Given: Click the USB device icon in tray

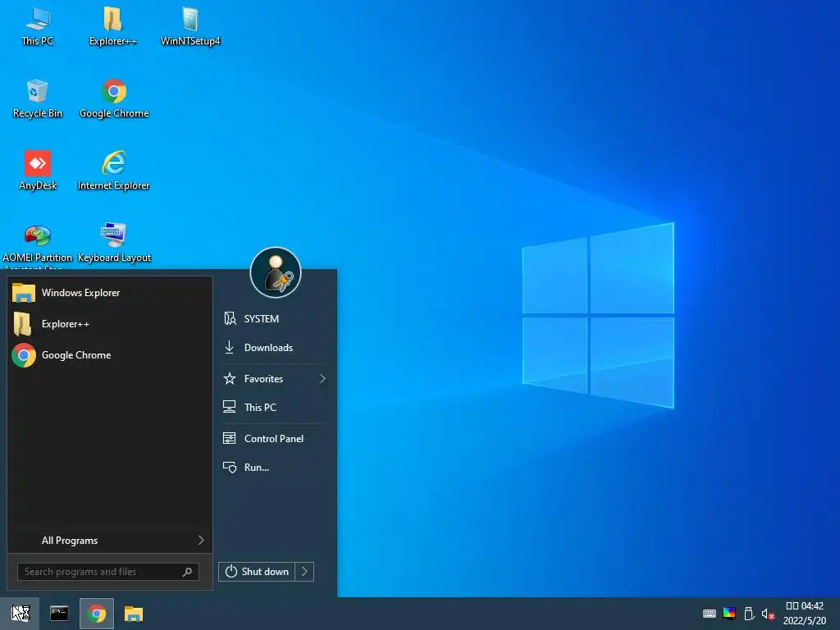Looking at the screenshot, I should tap(750, 614).
